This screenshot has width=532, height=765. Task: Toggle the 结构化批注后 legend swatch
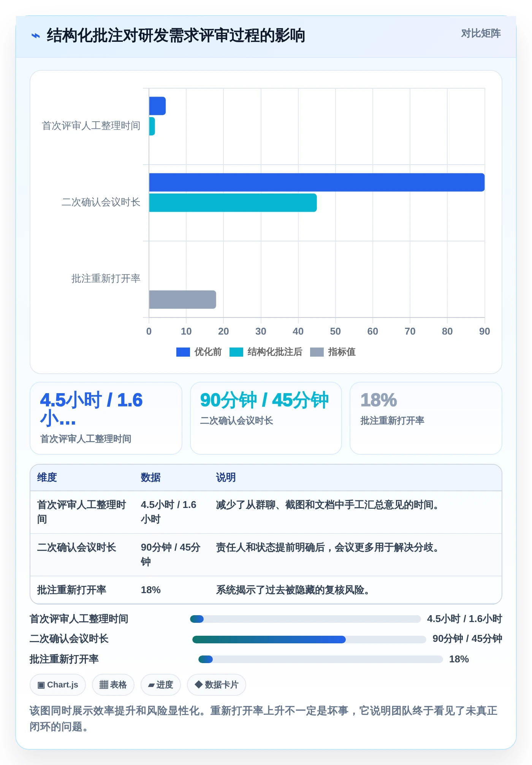click(236, 352)
